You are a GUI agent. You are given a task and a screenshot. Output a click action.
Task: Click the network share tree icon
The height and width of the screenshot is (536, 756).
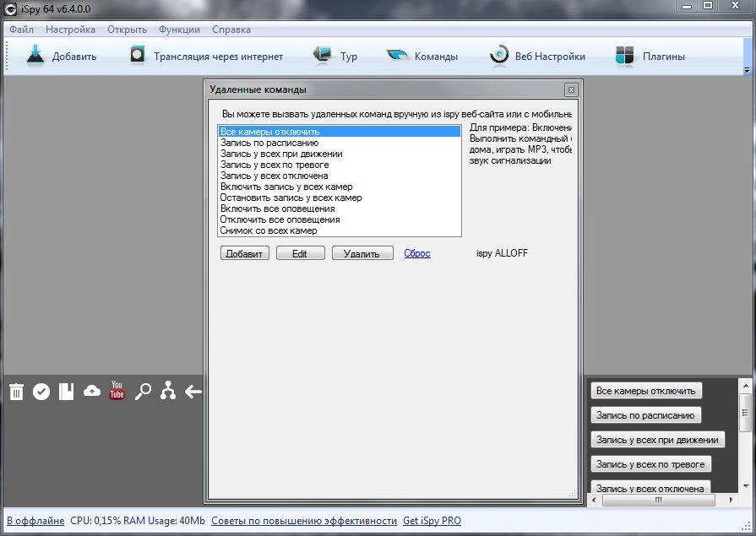(168, 391)
